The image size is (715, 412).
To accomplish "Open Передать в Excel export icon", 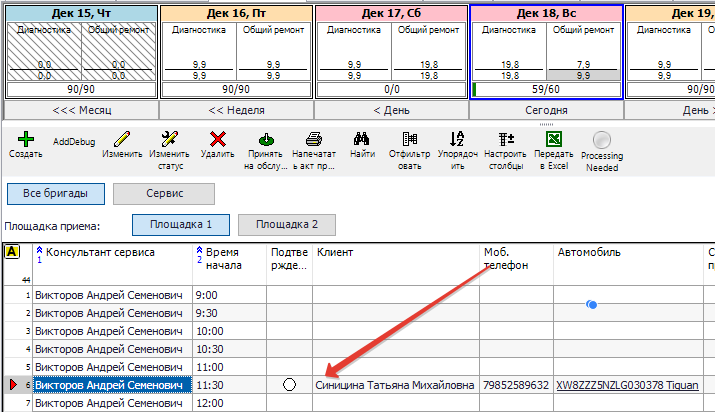I will click(553, 139).
